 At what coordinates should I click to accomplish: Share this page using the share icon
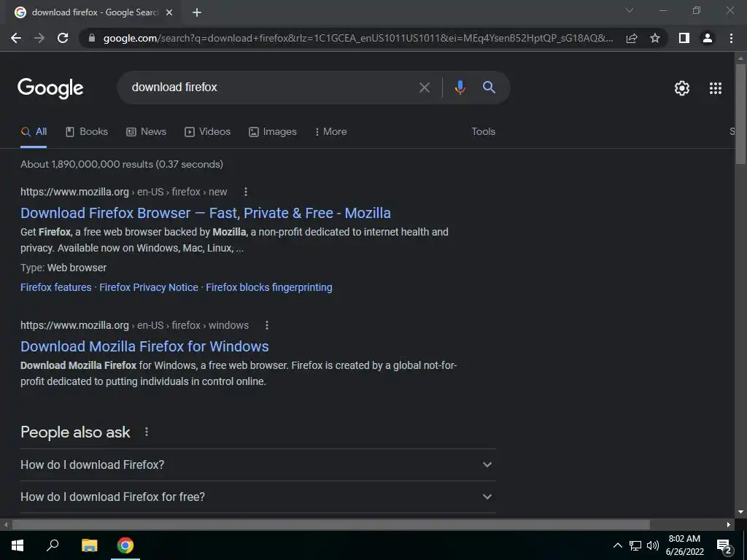632,38
